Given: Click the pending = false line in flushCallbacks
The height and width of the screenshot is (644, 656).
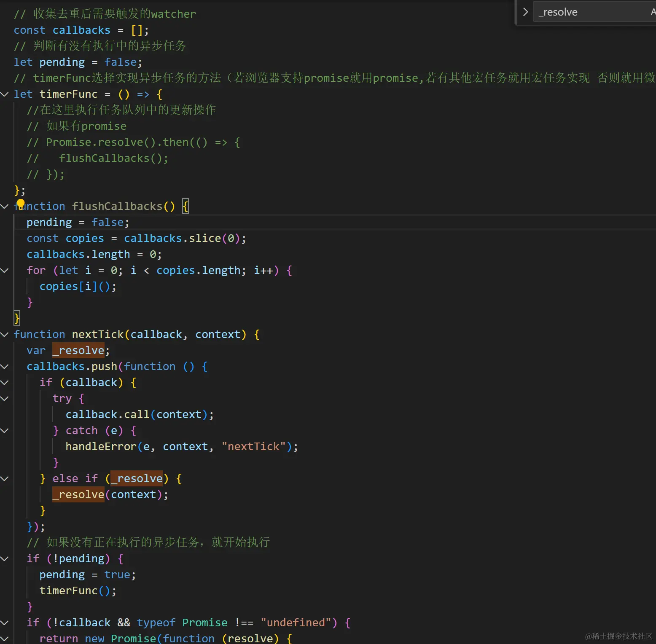Looking at the screenshot, I should point(78,222).
